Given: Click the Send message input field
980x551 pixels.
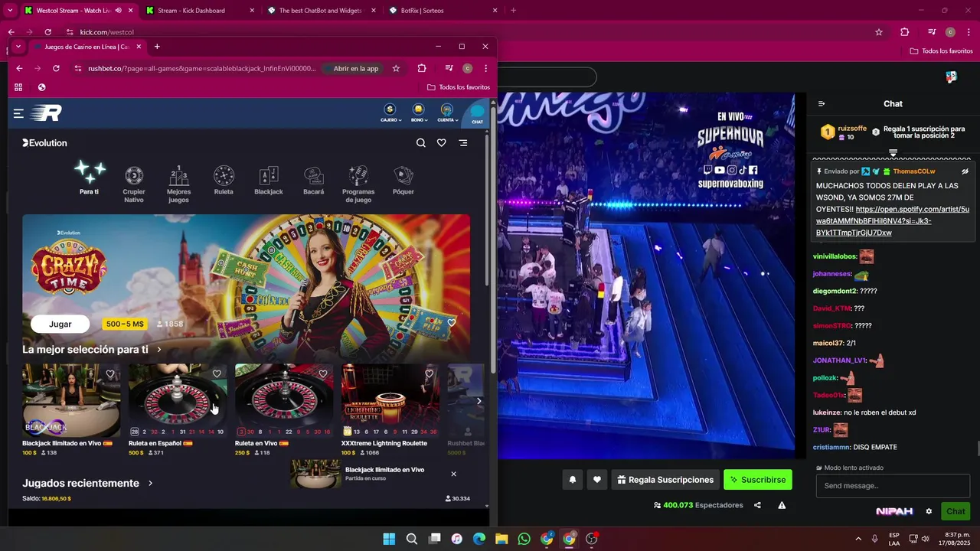Looking at the screenshot, I should point(893,486).
